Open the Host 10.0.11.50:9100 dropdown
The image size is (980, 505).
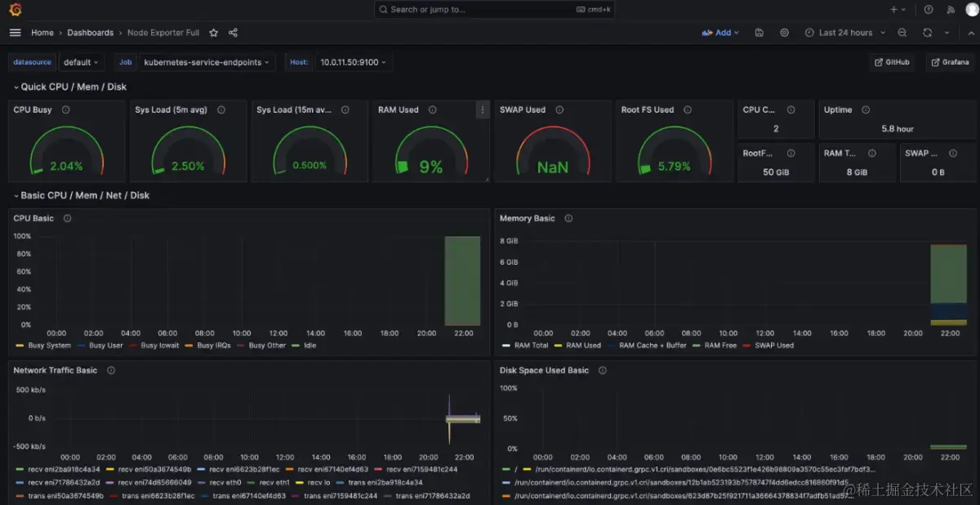353,62
